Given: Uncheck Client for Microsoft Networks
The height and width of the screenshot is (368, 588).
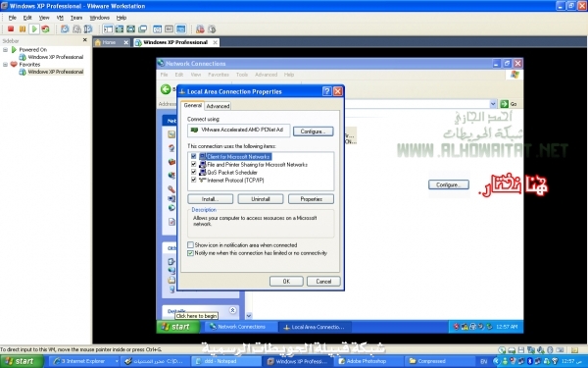Looking at the screenshot, I should tap(193, 157).
